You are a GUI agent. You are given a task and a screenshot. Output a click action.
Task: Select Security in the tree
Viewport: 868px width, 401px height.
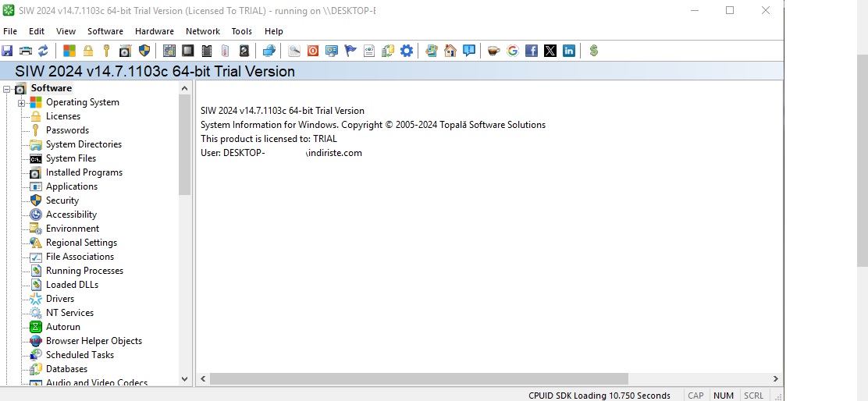click(62, 200)
